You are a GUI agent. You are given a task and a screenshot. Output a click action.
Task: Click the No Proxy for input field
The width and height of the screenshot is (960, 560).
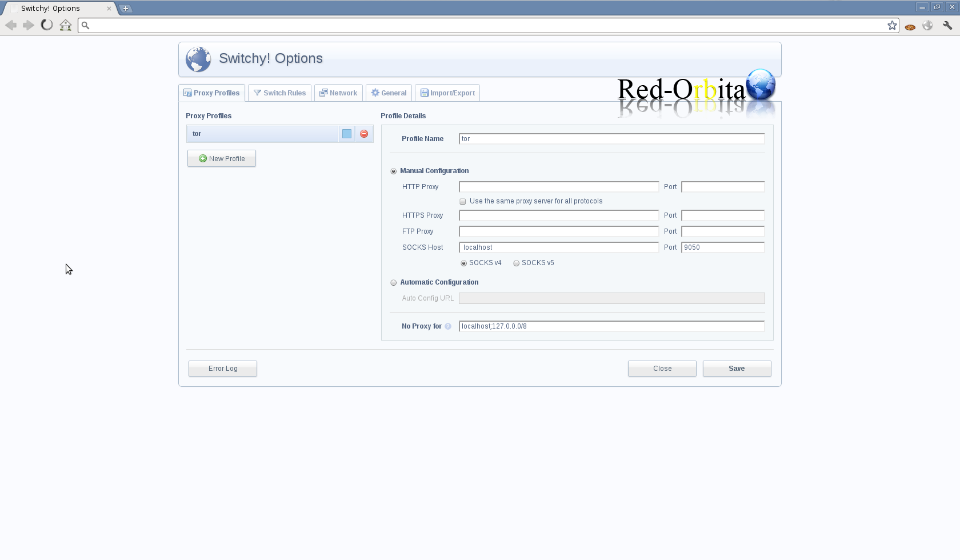tap(611, 326)
